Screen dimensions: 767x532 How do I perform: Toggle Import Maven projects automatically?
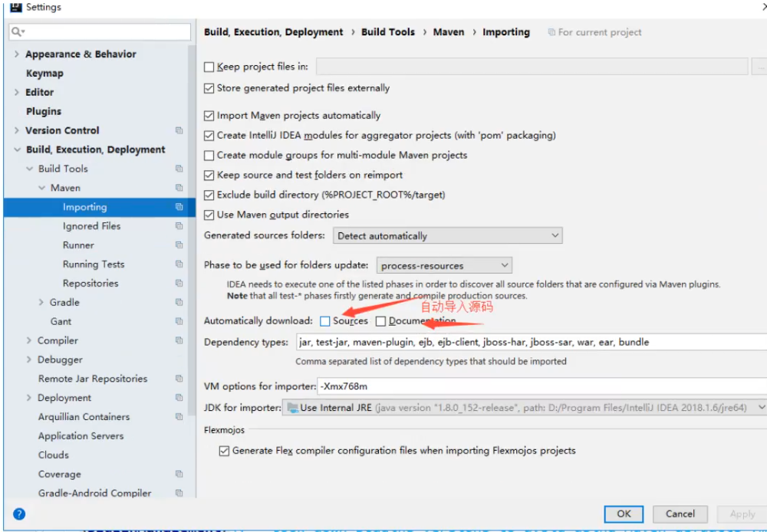209,116
